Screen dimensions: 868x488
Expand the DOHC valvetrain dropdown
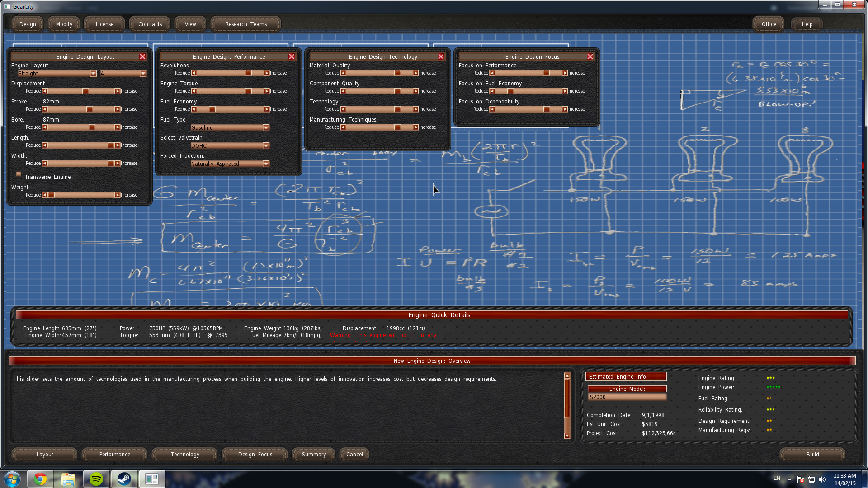point(266,146)
